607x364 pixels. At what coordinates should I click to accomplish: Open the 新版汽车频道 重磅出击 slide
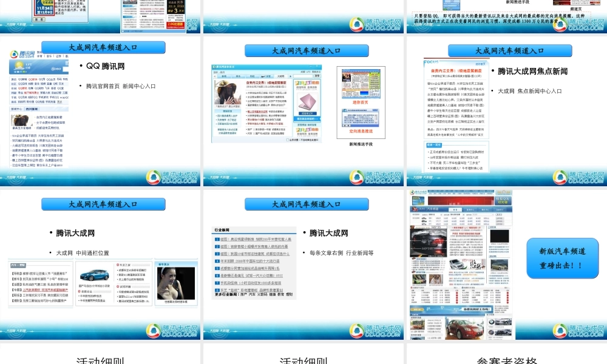[507, 265]
